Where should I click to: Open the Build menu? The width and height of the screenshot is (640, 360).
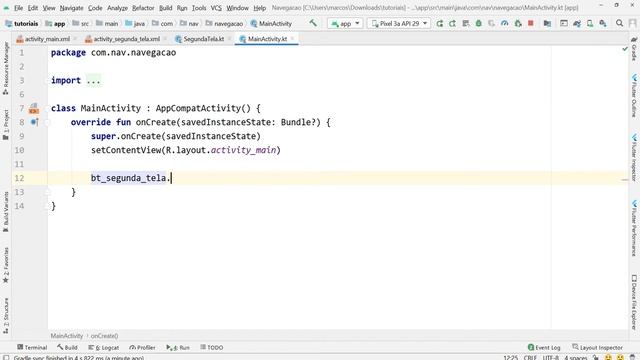[166, 8]
